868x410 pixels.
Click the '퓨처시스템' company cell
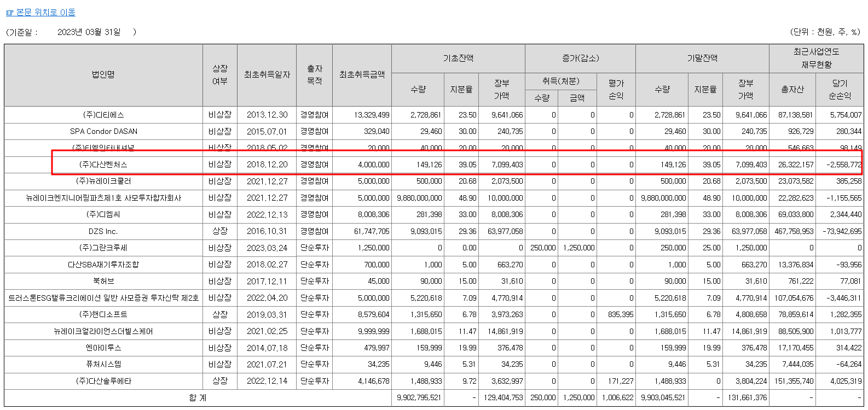[x=103, y=364]
